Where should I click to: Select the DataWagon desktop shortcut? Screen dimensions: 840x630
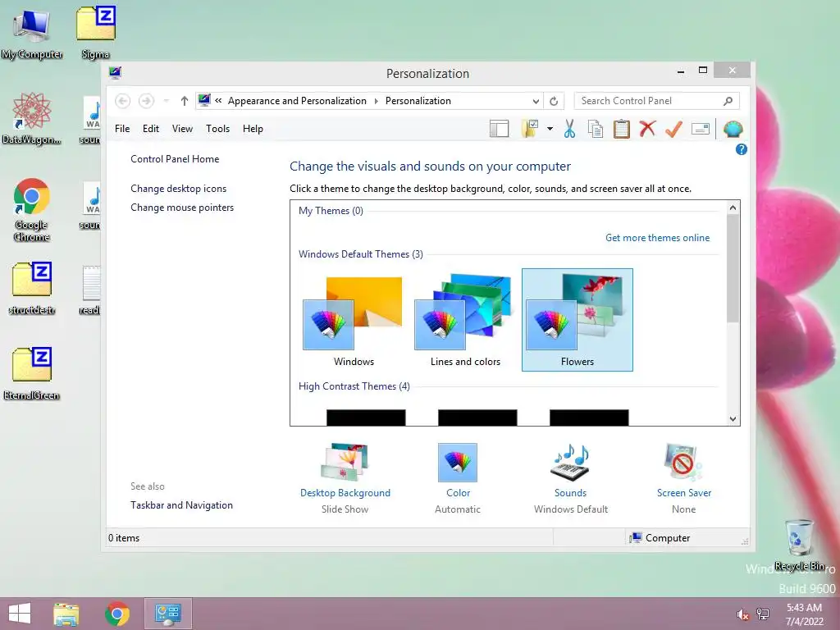pyautogui.click(x=31, y=118)
